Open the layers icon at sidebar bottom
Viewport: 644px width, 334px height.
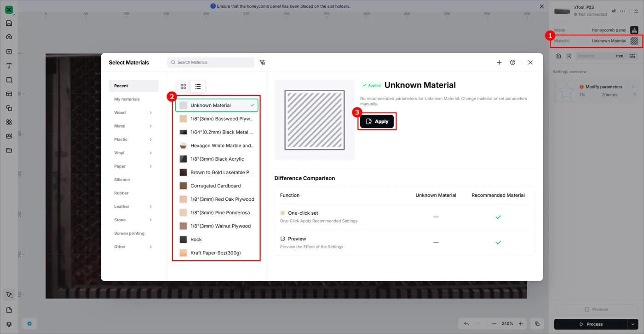click(x=9, y=324)
